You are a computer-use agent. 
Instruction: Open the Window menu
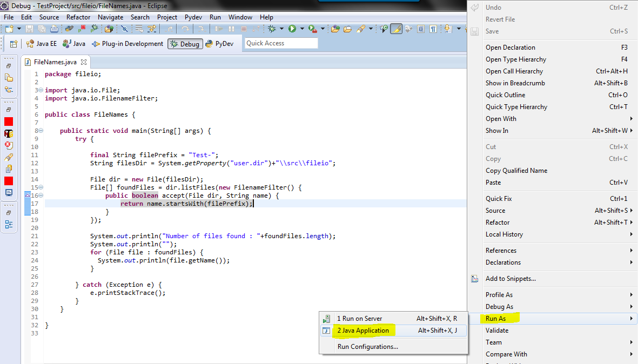point(240,17)
